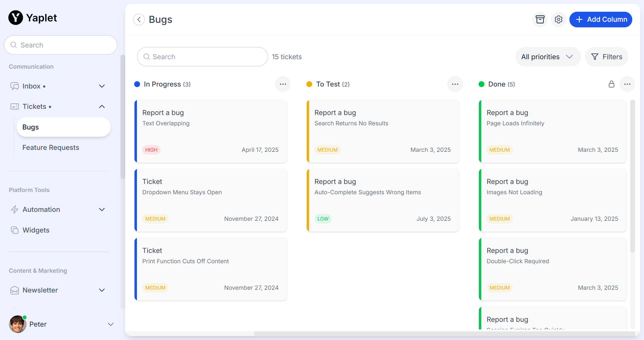Image resolution: width=644 pixels, height=340 pixels.
Task: Expand the Automation menu chevron
Action: (x=102, y=210)
